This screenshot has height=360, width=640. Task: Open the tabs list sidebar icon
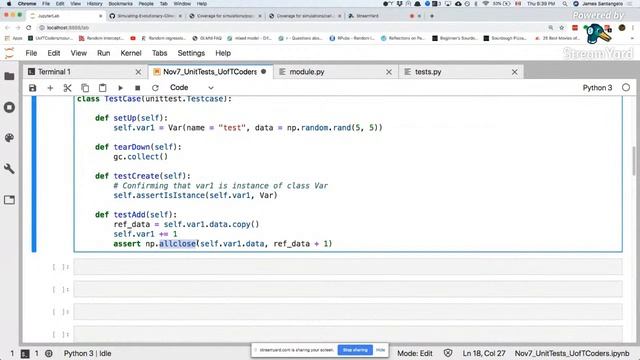[x=9, y=200]
